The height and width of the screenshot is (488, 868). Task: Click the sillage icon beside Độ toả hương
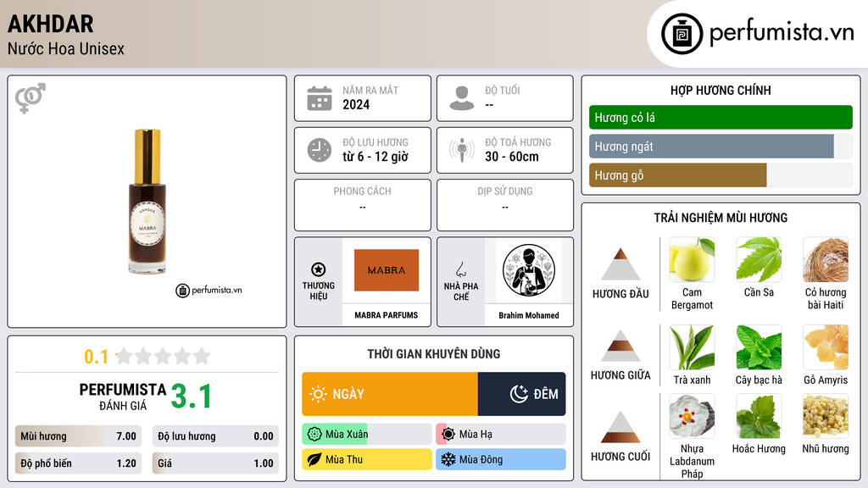(x=462, y=150)
